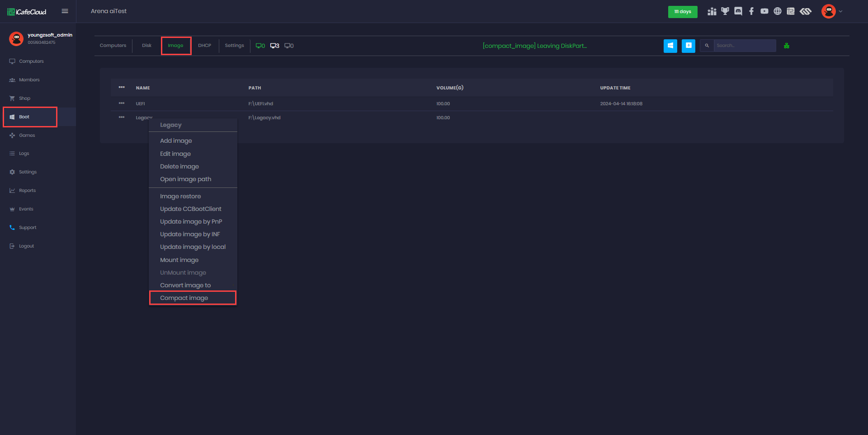
Task: Switch to the DHCP tab
Action: coord(204,46)
